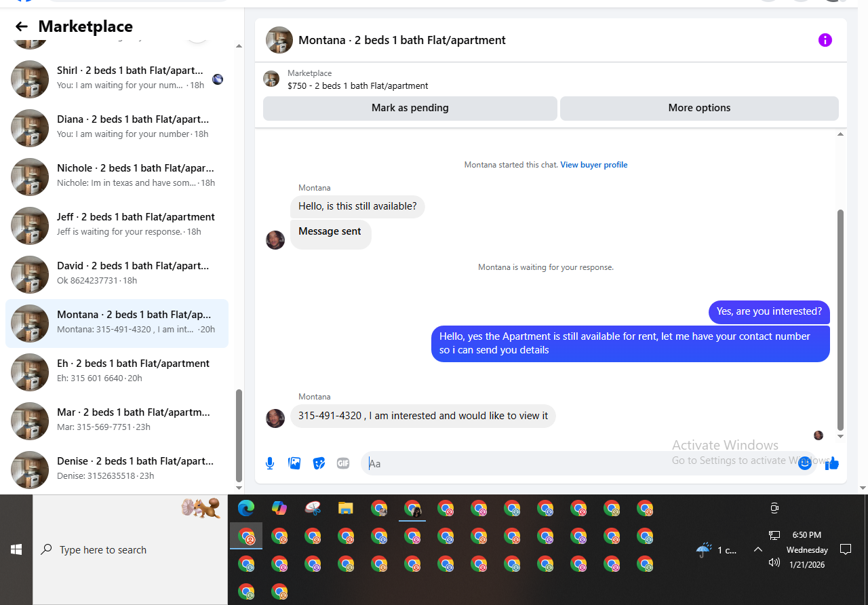The image size is (868, 605).
Task: Go back using the Marketplace arrow
Action: pyautogui.click(x=22, y=26)
